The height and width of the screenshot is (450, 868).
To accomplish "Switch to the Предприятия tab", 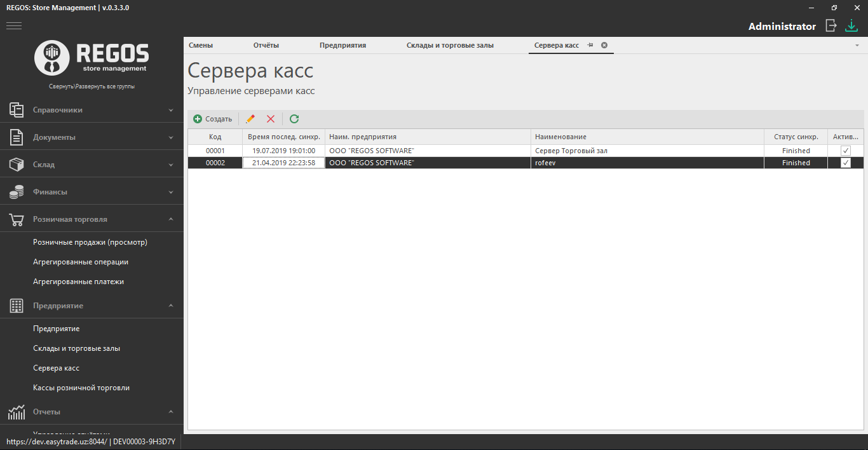I will click(342, 45).
